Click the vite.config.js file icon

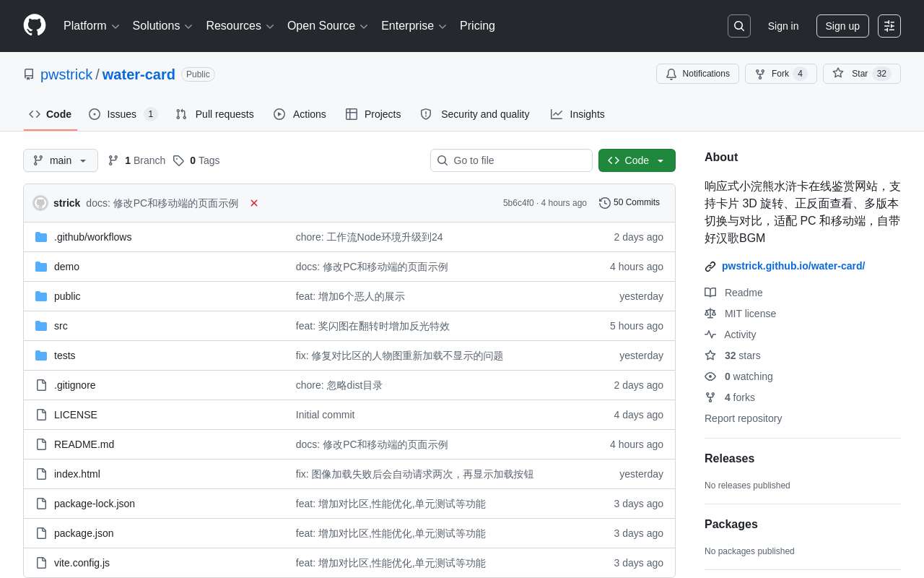tap(41, 563)
